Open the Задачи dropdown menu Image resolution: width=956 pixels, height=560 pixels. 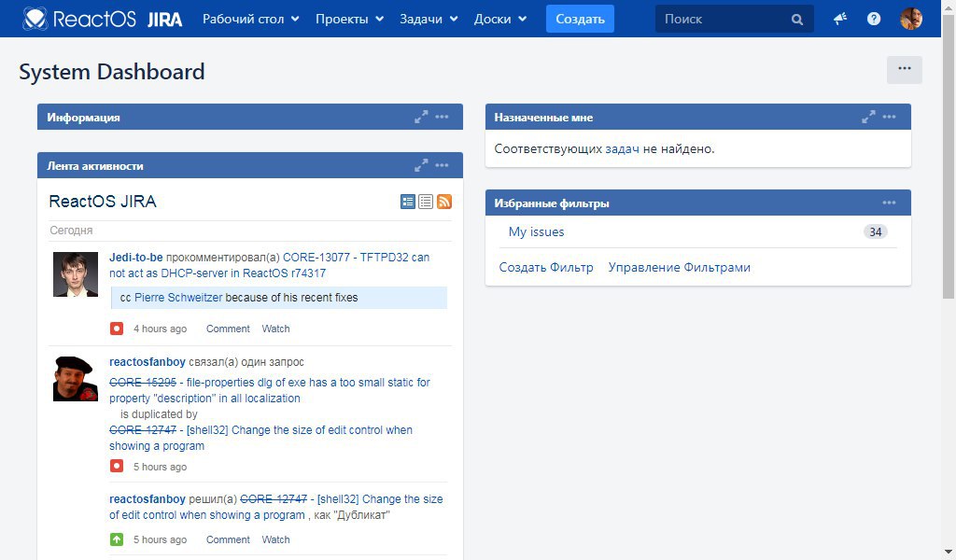pyautogui.click(x=429, y=19)
